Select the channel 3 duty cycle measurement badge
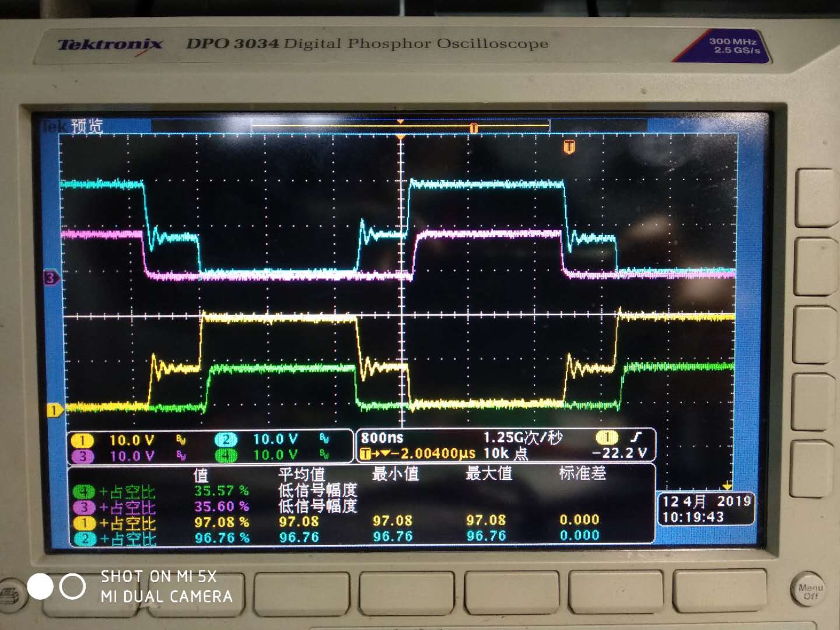Viewport: 840px width, 630px height. 83,508
